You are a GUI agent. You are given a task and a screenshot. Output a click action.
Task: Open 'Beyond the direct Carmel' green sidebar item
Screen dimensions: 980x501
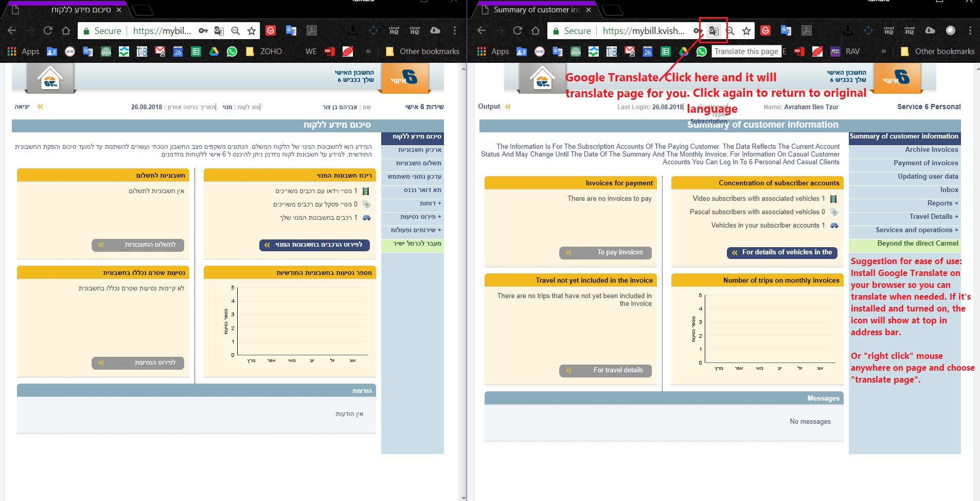point(905,245)
